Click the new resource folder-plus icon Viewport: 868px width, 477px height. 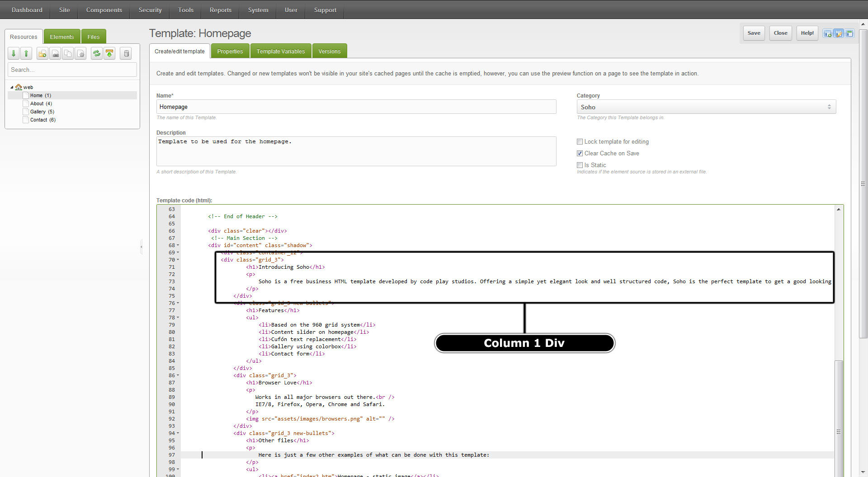tap(42, 54)
